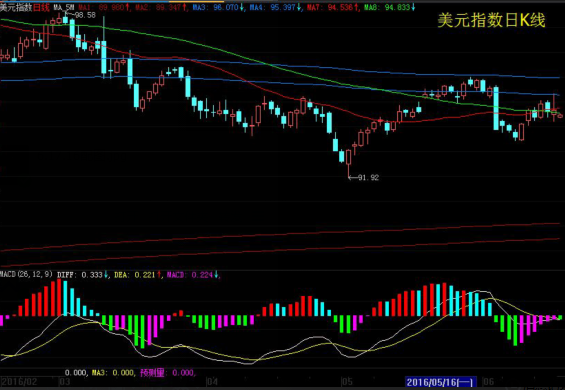The width and height of the screenshot is (565, 390).
Task: Click the 美元指数日K线 chart title
Action: pos(491,21)
